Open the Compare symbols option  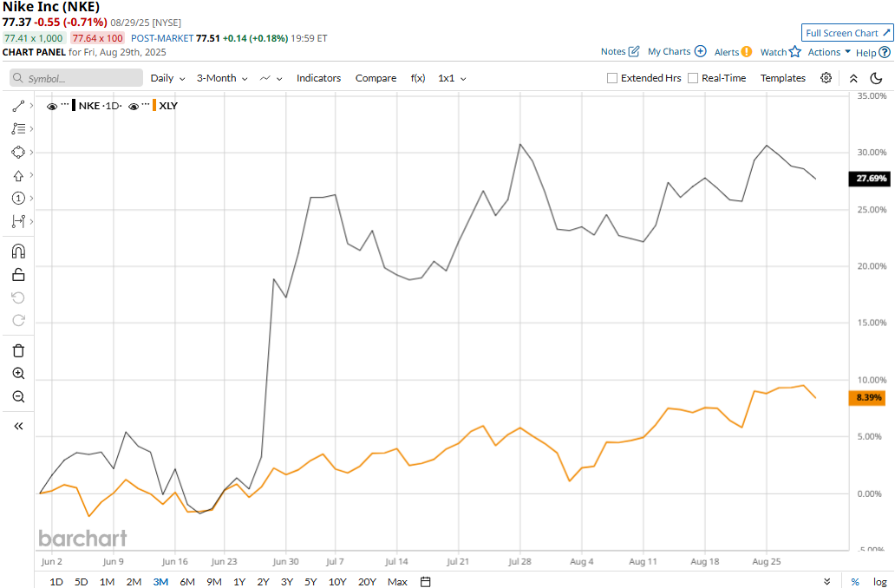point(376,78)
